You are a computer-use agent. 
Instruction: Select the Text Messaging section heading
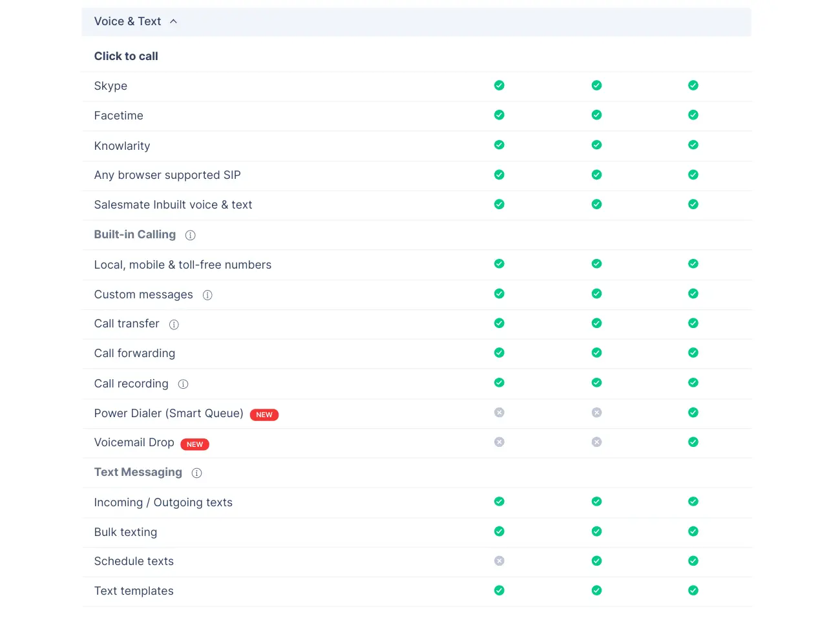138,472
